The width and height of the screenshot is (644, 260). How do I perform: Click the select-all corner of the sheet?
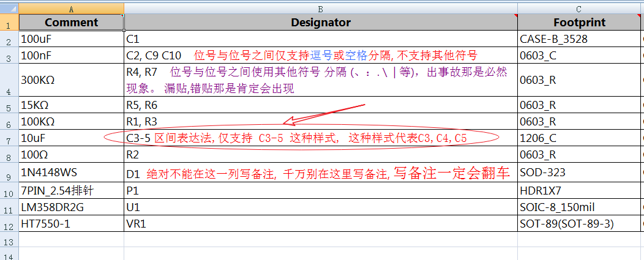pyautogui.click(x=9, y=9)
